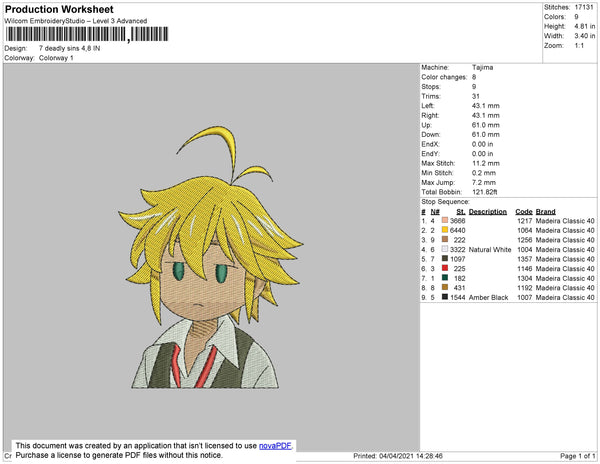The image size is (600, 464).
Task: Select machine value 'Tajima'
Action: click(483, 67)
